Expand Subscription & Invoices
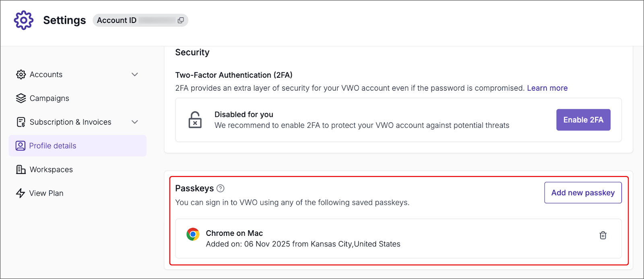The height and width of the screenshot is (279, 644). [x=135, y=122]
